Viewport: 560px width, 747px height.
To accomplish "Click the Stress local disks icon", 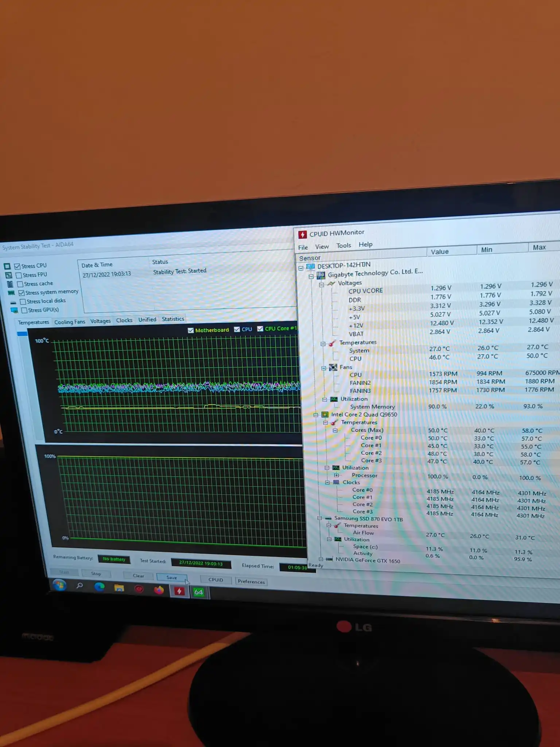I will coord(13,302).
